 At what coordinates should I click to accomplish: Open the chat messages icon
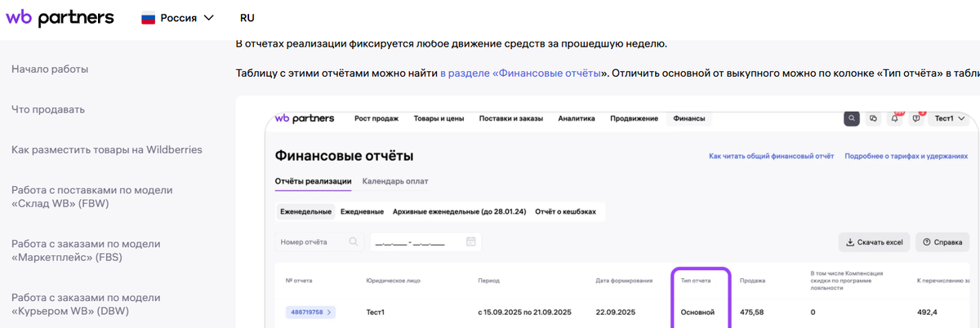tap(874, 118)
